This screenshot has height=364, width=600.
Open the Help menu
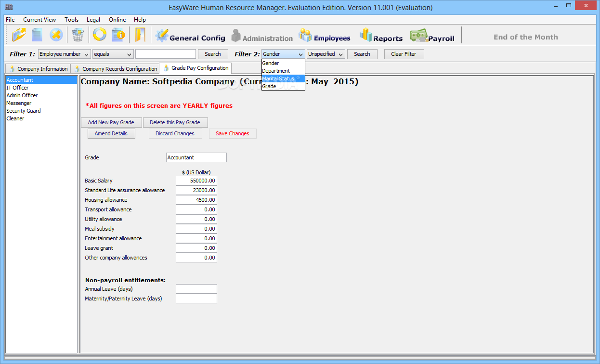click(140, 20)
